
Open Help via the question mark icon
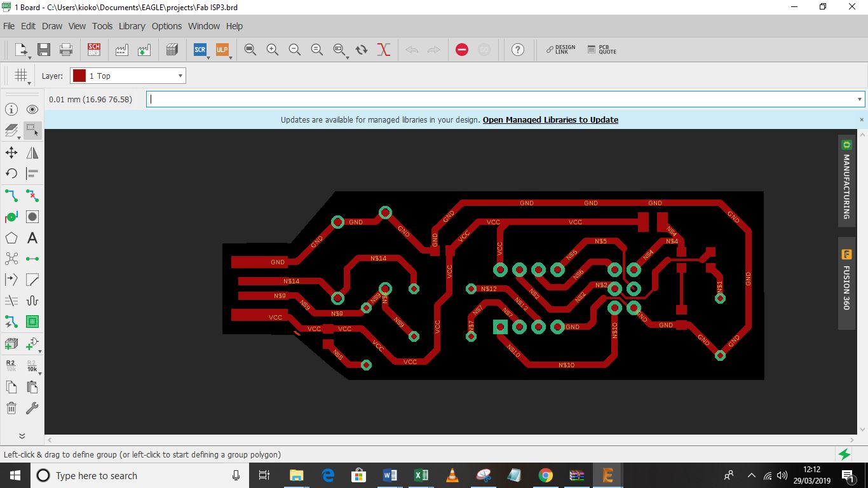pos(518,50)
